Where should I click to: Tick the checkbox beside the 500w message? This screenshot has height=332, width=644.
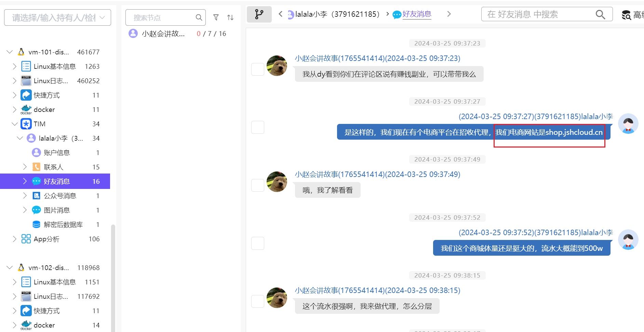(x=257, y=243)
